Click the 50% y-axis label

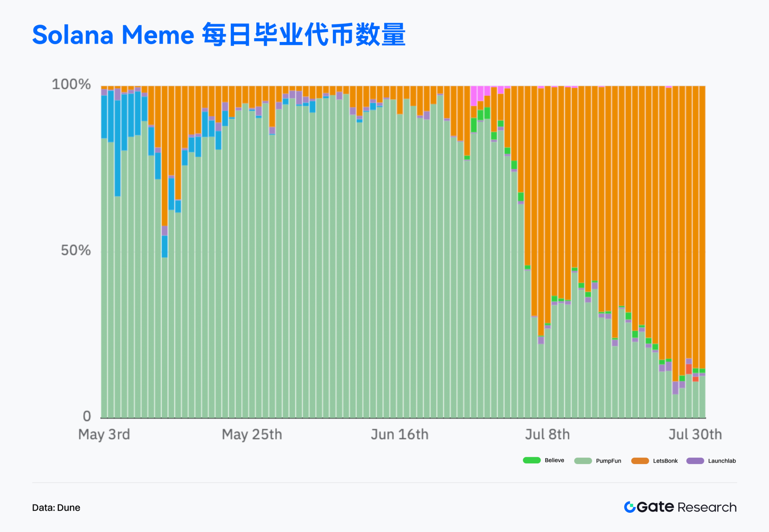click(x=75, y=250)
